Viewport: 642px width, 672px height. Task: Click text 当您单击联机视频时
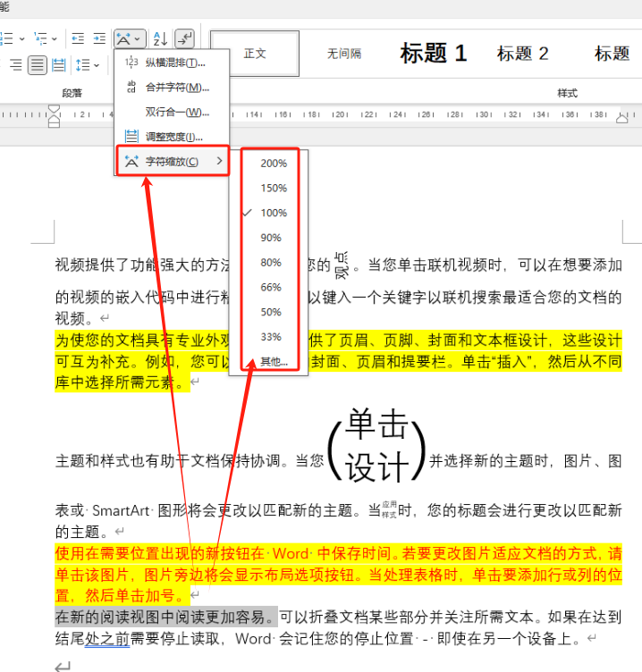(435, 265)
